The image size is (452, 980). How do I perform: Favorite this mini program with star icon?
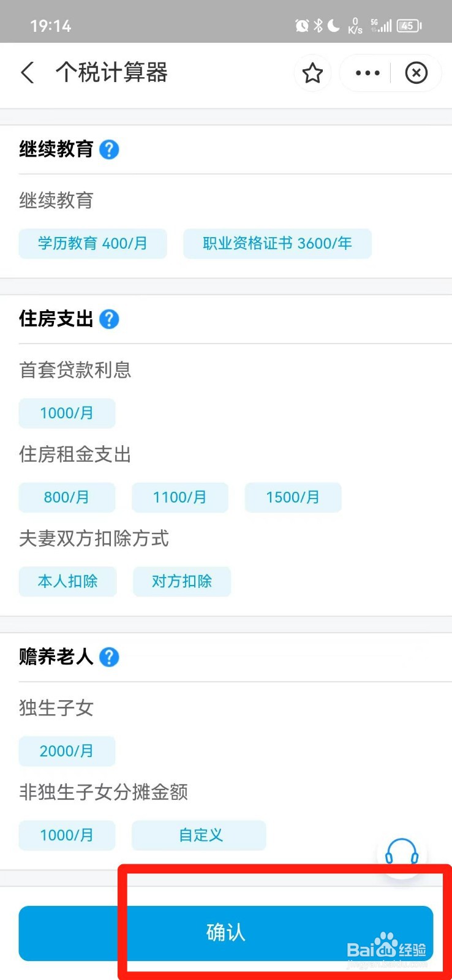tap(312, 73)
